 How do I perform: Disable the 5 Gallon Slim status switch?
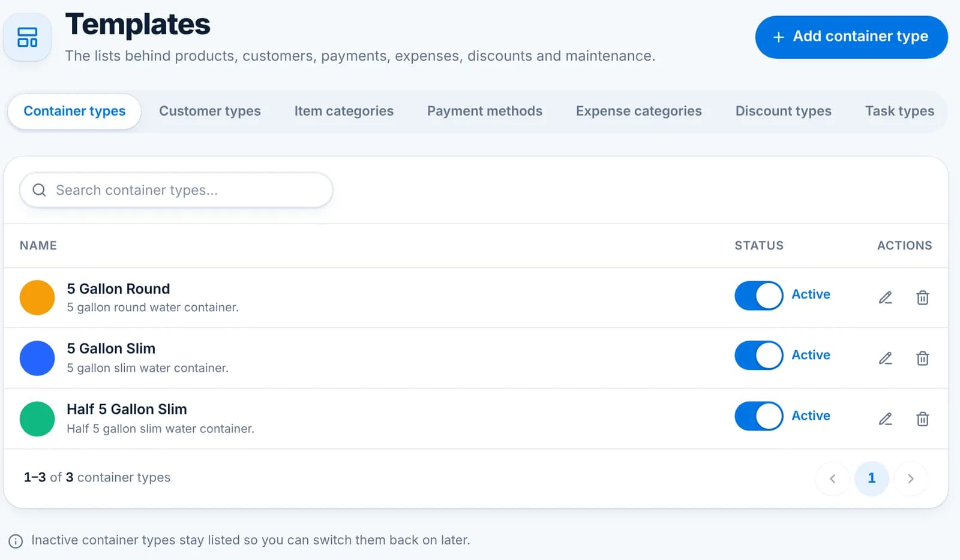[x=758, y=356]
